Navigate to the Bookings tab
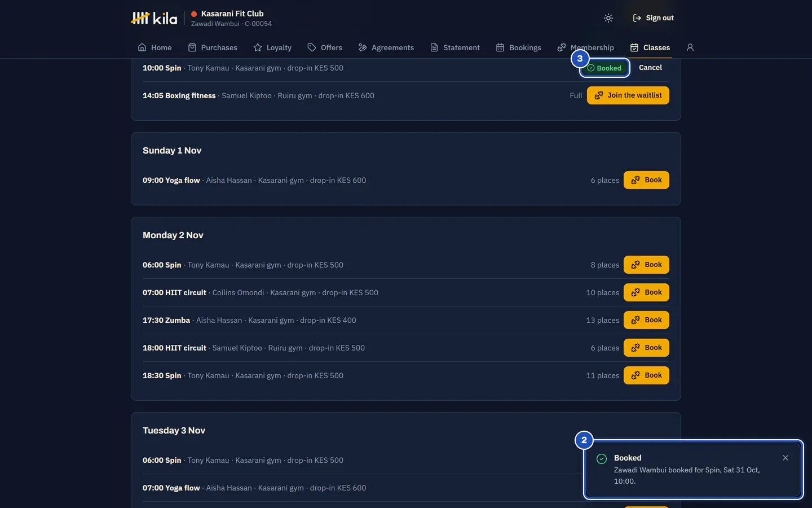 [x=519, y=47]
